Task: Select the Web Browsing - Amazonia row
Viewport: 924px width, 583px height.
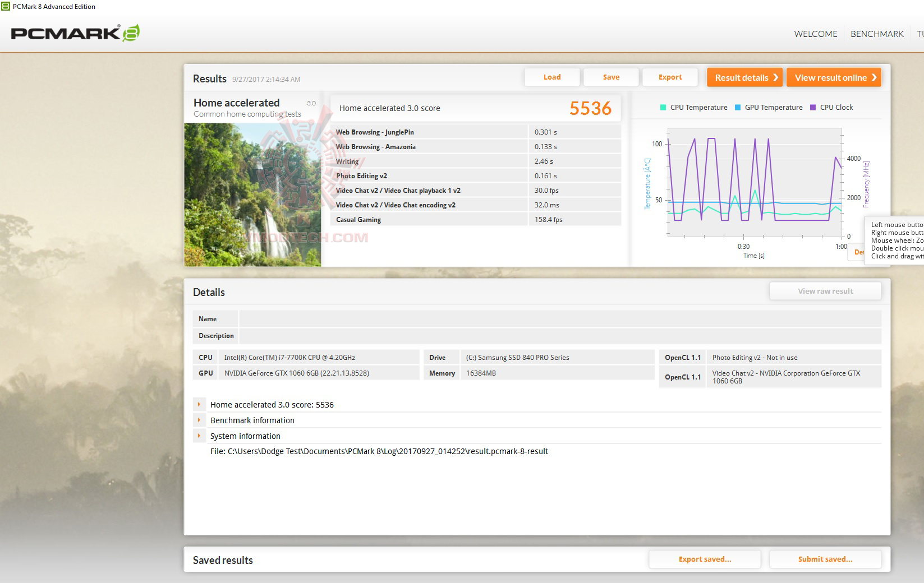Action: click(x=476, y=146)
